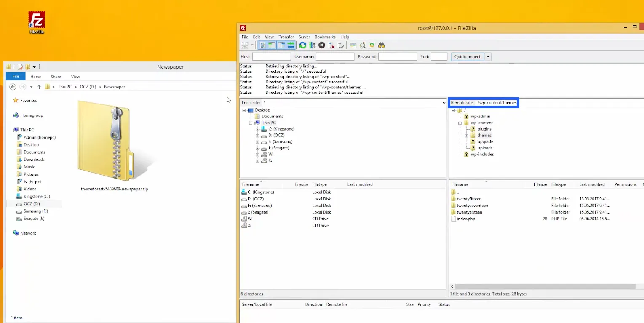Screen dimensions: 644x323
Task: Open the directory listing filters dialog
Action: coord(353,45)
